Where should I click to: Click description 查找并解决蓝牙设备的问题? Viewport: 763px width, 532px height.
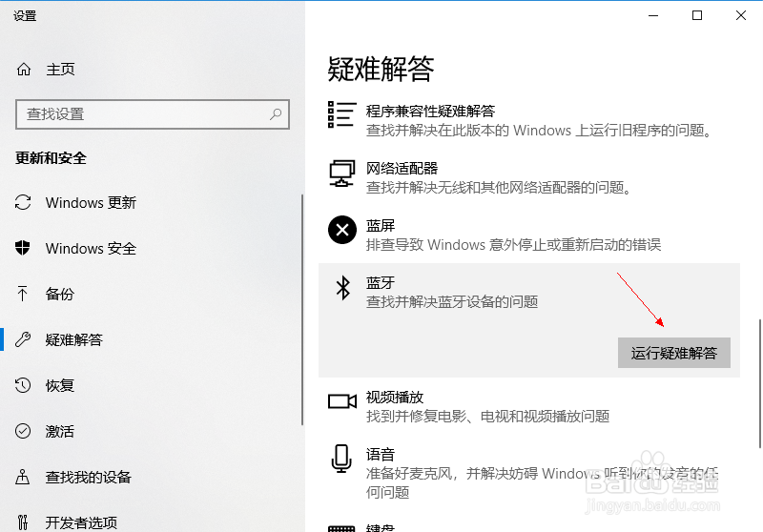coord(452,302)
